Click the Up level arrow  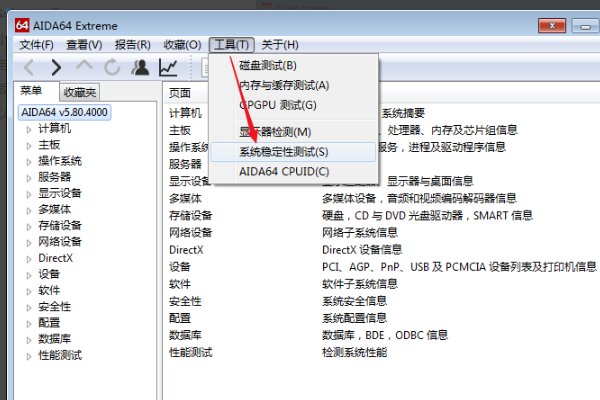pyautogui.click(x=84, y=66)
